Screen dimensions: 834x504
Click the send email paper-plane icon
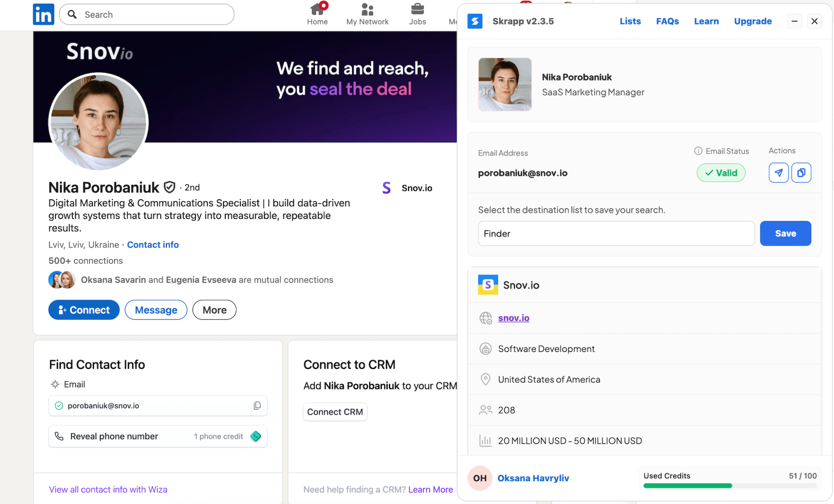tap(778, 173)
